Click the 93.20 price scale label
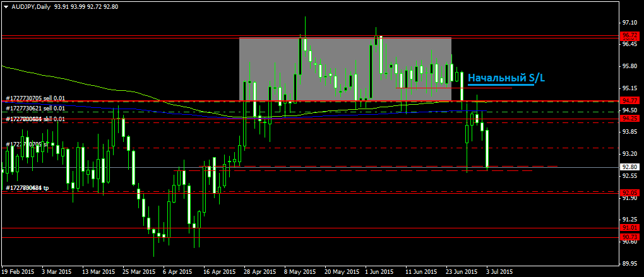Image resolution: width=644 pixels, height=277 pixels. click(630, 153)
